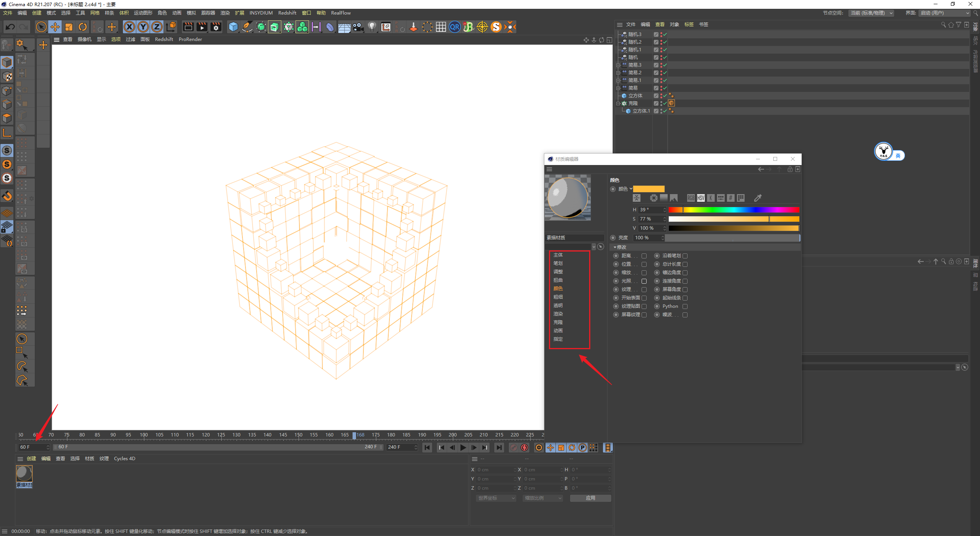
Task: Open the 世界坐标 dropdown
Action: pyautogui.click(x=496, y=498)
